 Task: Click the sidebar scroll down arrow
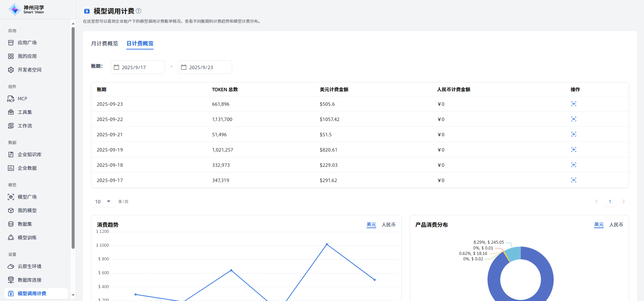(73, 295)
